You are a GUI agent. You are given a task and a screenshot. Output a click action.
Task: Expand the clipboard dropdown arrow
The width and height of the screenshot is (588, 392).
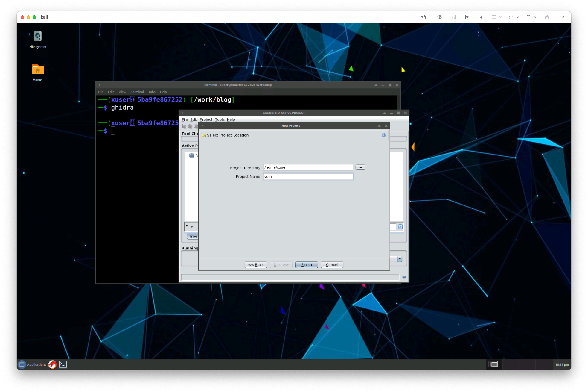coord(535,17)
